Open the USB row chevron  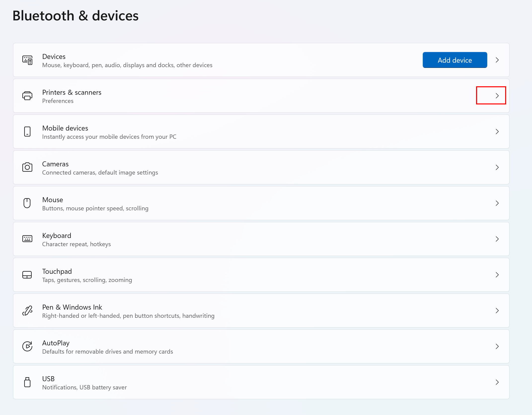[x=497, y=382]
